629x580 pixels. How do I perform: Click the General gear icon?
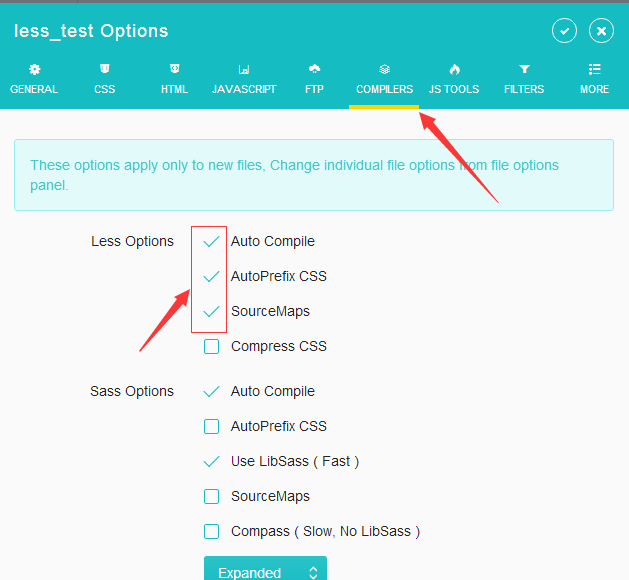[34, 69]
